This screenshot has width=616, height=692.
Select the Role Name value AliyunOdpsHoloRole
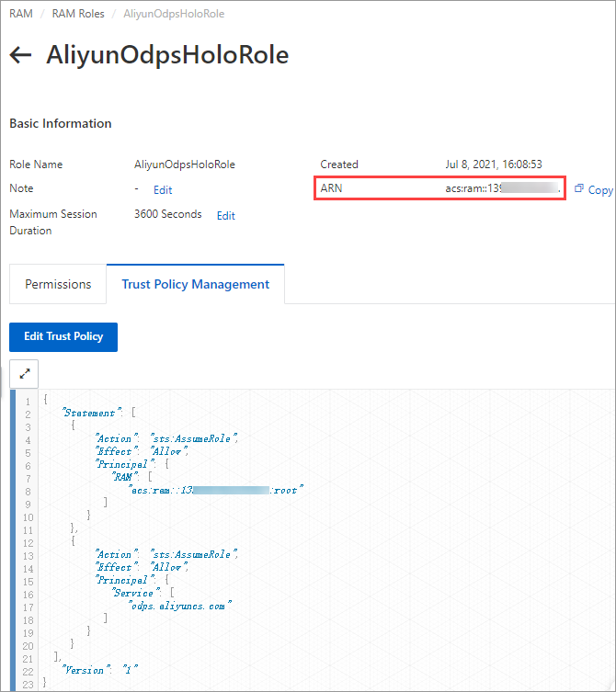tap(185, 164)
